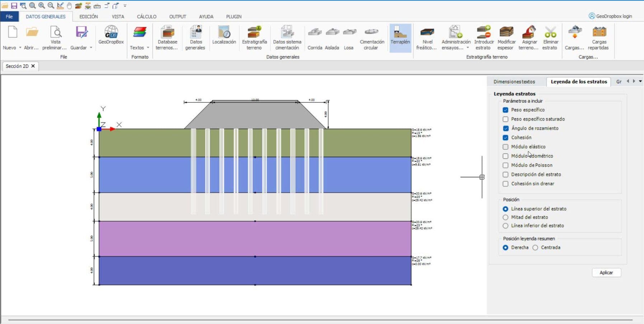Enable the Módulo de Poisson checkbox
Viewport: 644px width, 324px height.
tap(506, 165)
